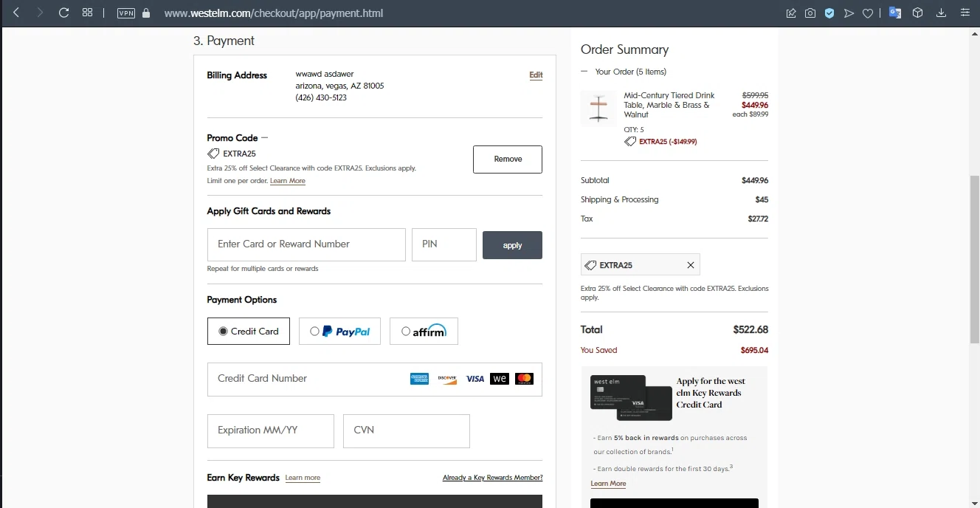Click the Key Rewards credit card image
Viewport: 980px width, 508px height.
point(631,397)
